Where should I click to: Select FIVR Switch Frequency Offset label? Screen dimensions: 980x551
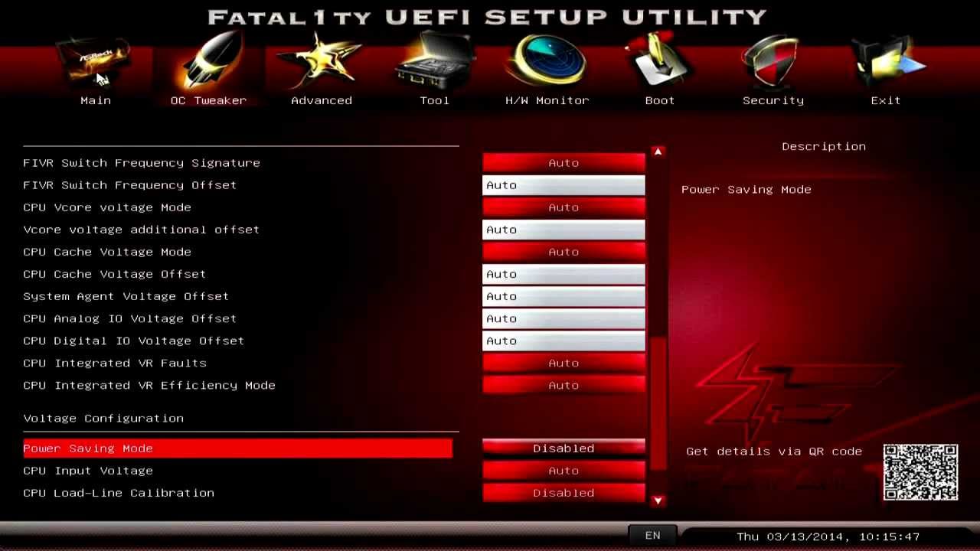pos(129,185)
